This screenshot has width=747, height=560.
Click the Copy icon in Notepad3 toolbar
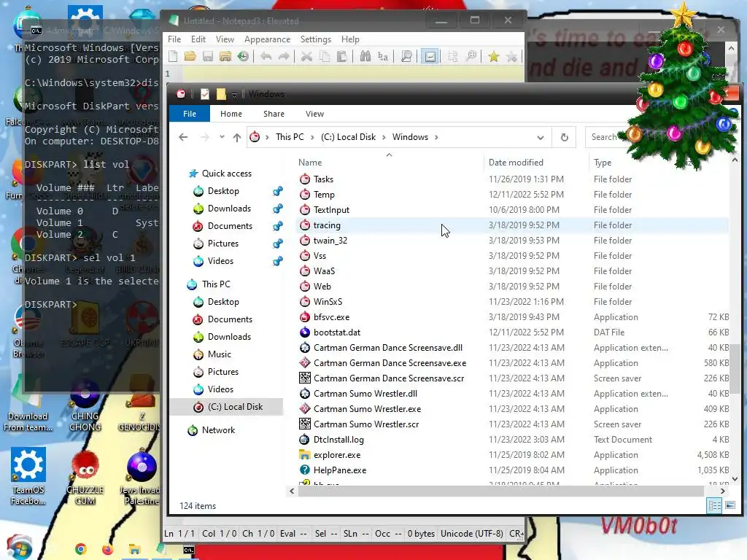point(325,57)
